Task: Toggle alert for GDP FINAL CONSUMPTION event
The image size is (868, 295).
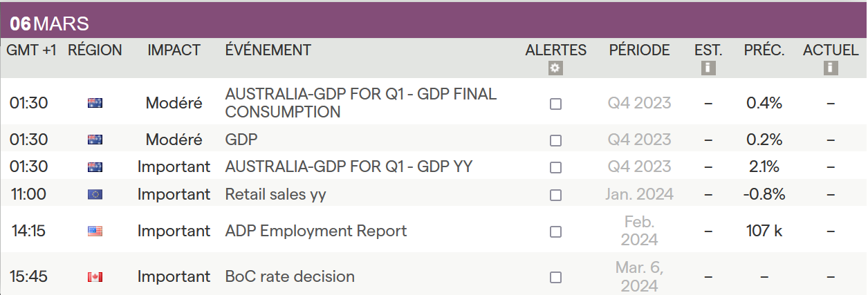Action: click(555, 104)
